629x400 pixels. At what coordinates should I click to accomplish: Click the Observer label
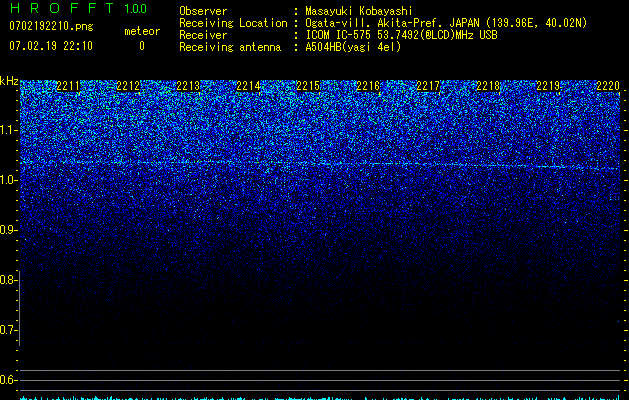(x=203, y=11)
